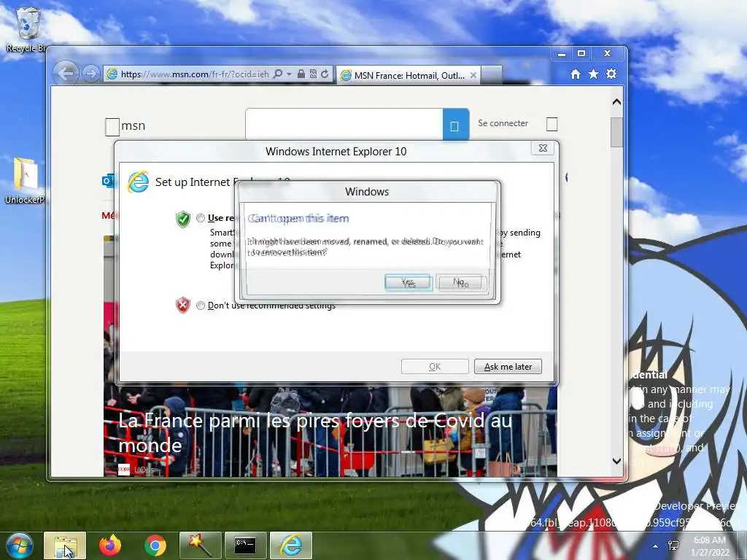Open the address bar dropdown arrow
The width and height of the screenshot is (747, 560).
289,74
